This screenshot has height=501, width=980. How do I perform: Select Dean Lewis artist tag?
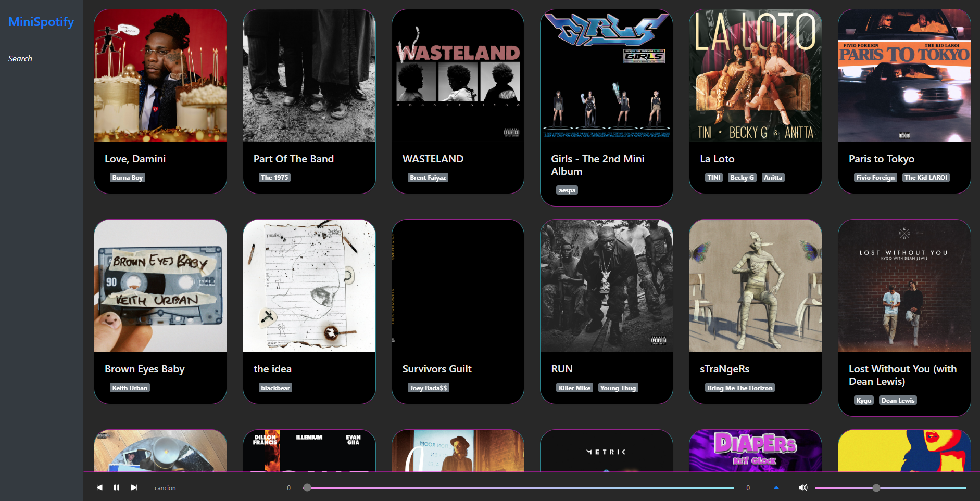pos(898,400)
